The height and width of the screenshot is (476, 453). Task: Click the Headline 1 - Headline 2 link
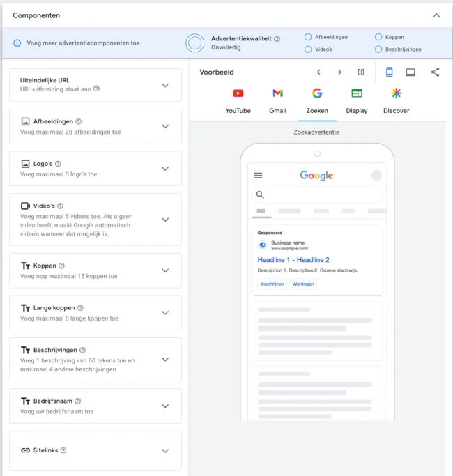coord(293,260)
